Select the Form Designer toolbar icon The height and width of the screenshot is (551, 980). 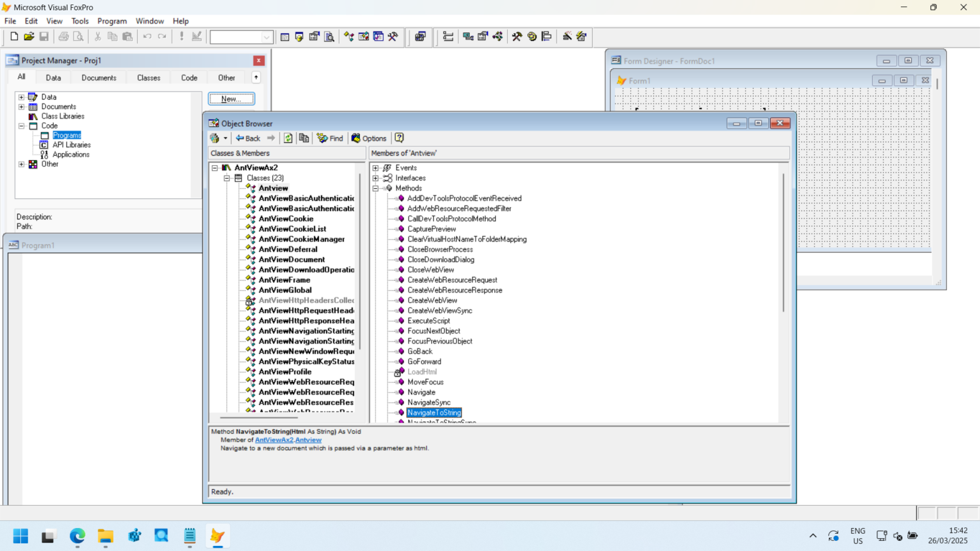[315, 36]
